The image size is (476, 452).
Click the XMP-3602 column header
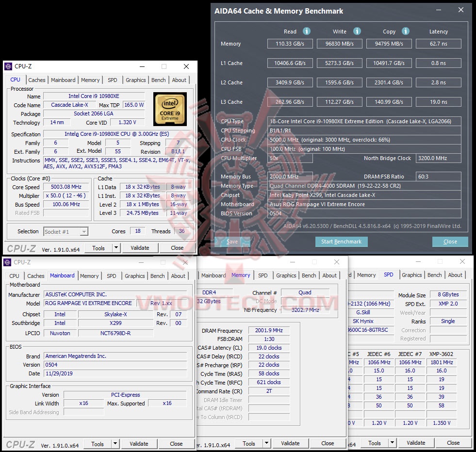[x=441, y=354]
